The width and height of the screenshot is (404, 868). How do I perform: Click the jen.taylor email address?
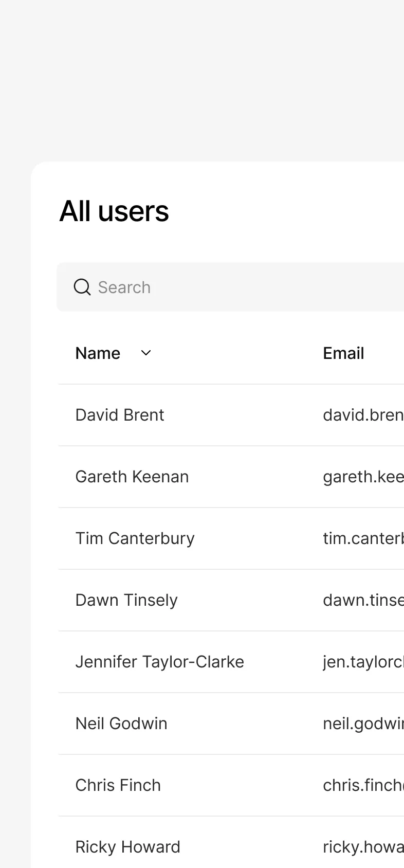(x=363, y=662)
